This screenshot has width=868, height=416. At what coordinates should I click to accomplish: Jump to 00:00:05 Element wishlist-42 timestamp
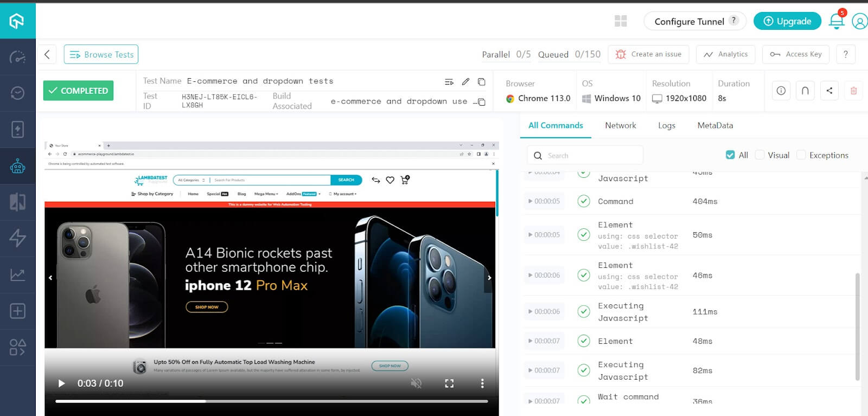tap(544, 235)
